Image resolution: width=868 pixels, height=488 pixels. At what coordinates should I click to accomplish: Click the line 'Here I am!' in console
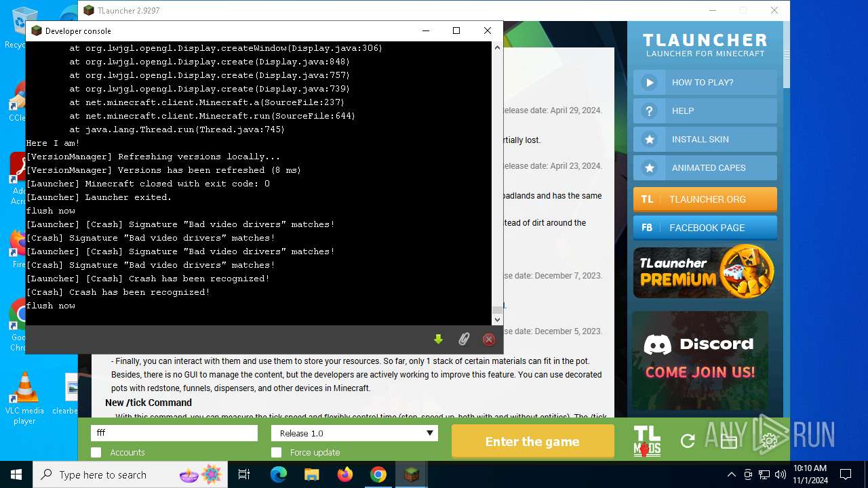53,143
